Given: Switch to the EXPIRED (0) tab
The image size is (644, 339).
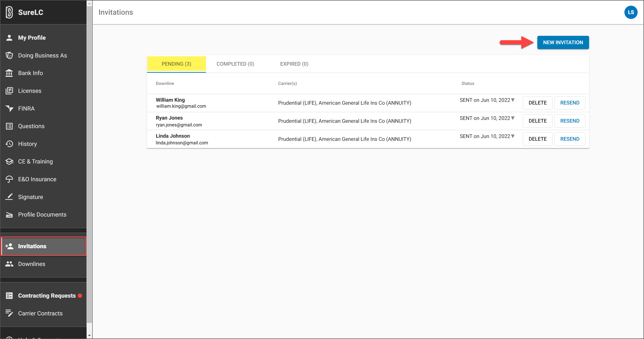Looking at the screenshot, I should pos(294,64).
